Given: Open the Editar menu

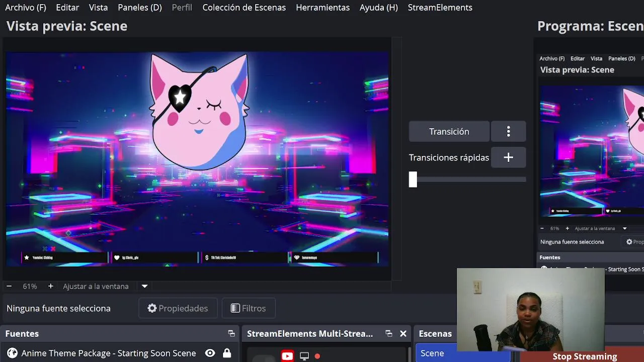Looking at the screenshot, I should [67, 8].
